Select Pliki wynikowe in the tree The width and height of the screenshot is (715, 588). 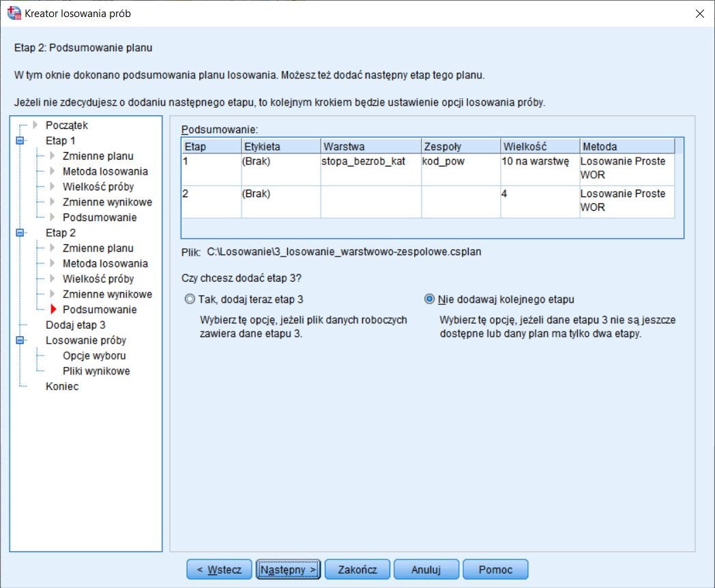coord(96,371)
